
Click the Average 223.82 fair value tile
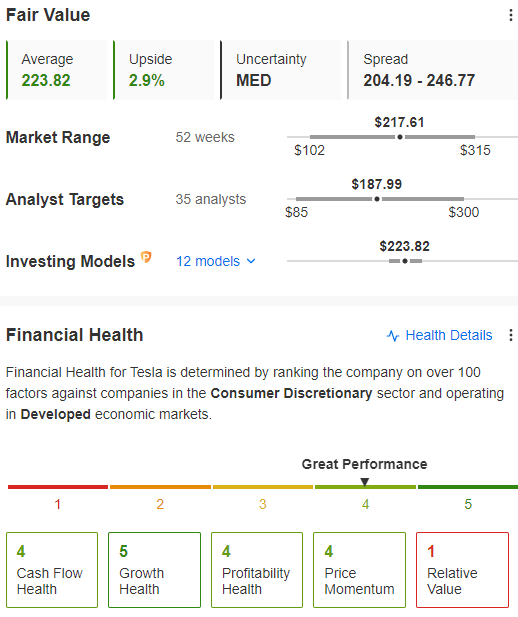(x=57, y=70)
